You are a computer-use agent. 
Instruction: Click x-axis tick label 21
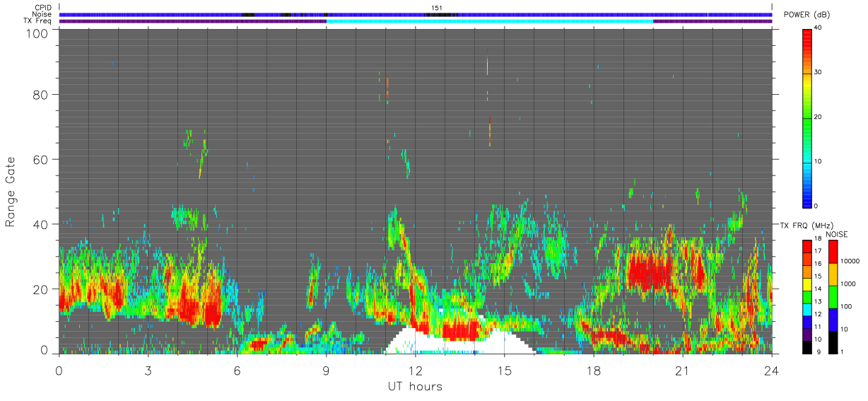(682, 371)
